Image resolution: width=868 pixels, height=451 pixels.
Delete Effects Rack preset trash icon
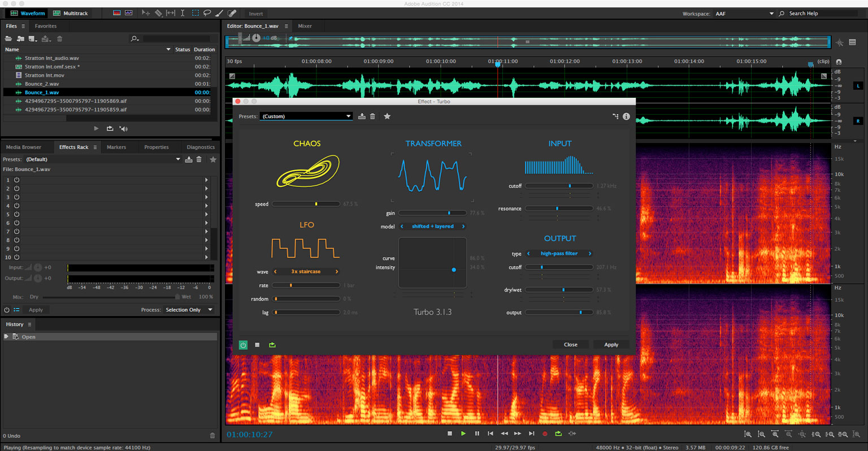199,159
